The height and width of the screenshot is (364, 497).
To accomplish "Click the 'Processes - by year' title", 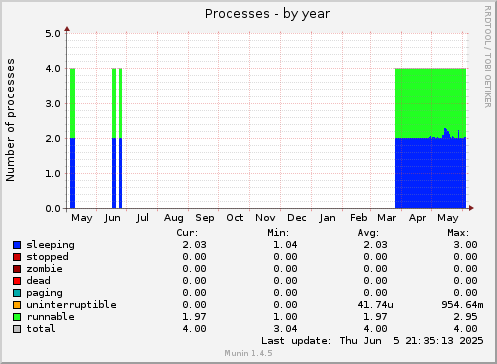I will coord(267,14).
